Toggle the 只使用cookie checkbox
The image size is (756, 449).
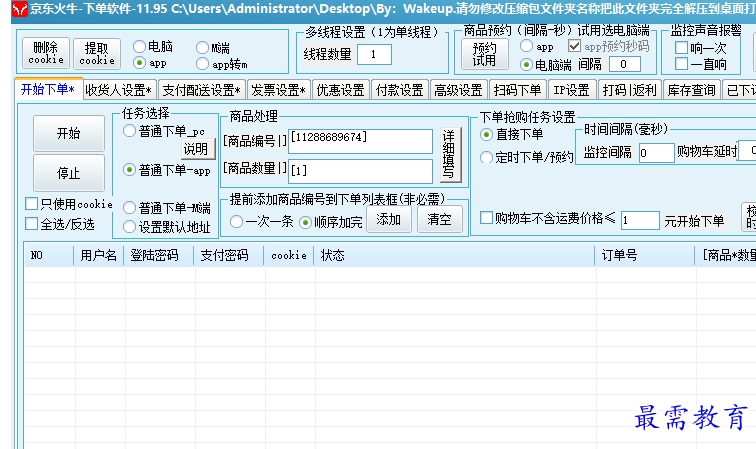tap(31, 204)
